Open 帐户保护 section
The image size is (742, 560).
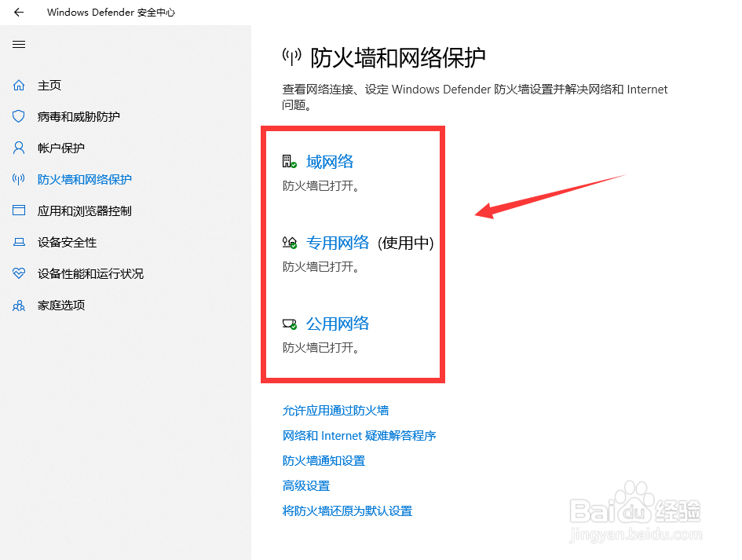[61, 148]
